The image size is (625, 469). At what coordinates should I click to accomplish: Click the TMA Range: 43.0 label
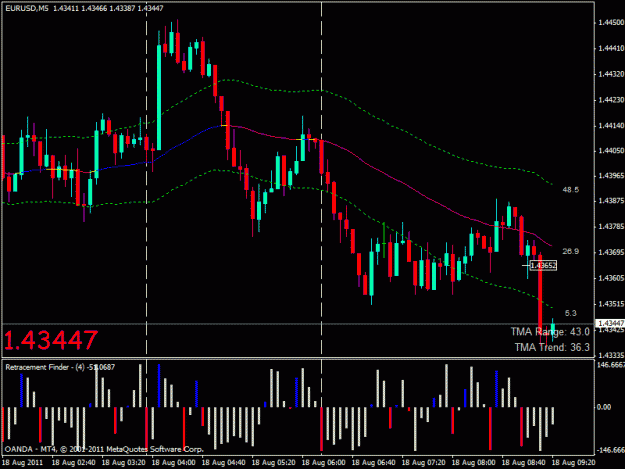[550, 332]
